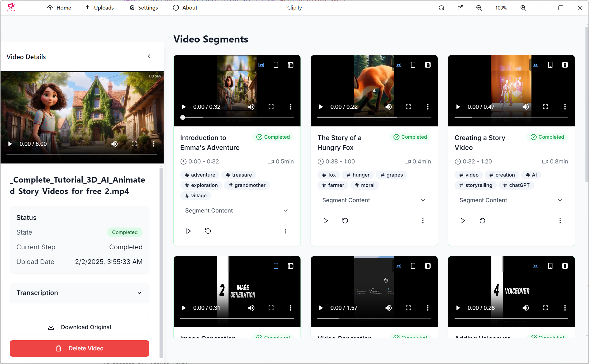This screenshot has height=364, width=589.
Task: Click the red Delete Video button
Action: [79, 348]
